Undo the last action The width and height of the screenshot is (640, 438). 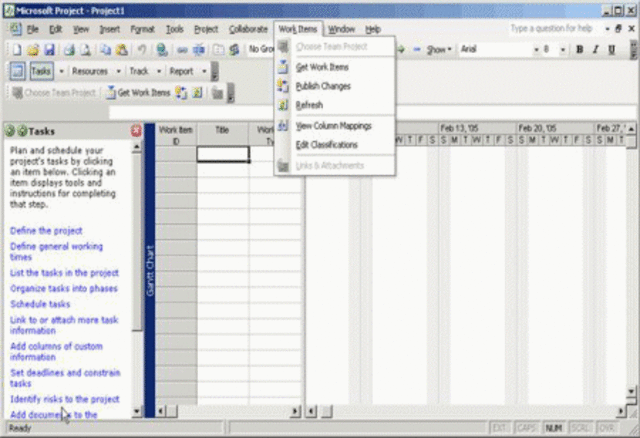(142, 49)
